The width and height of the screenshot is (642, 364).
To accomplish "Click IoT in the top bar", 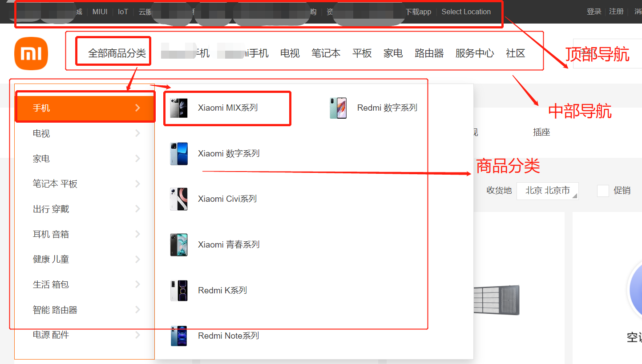I will coord(123,12).
